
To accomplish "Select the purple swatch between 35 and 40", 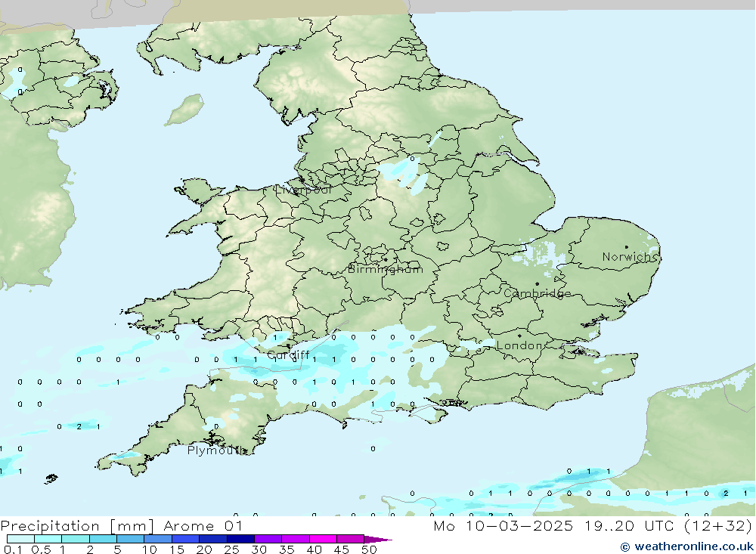I will pos(295,539).
